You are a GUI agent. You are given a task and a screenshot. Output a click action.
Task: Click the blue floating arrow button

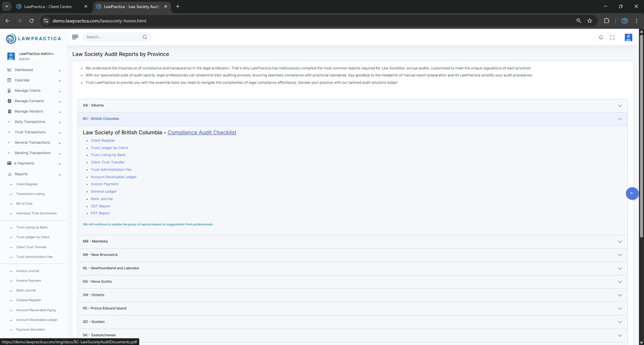(632, 193)
